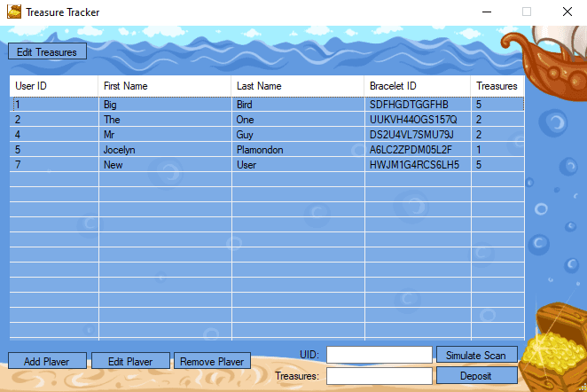Click the Edit Treasures button

48,52
